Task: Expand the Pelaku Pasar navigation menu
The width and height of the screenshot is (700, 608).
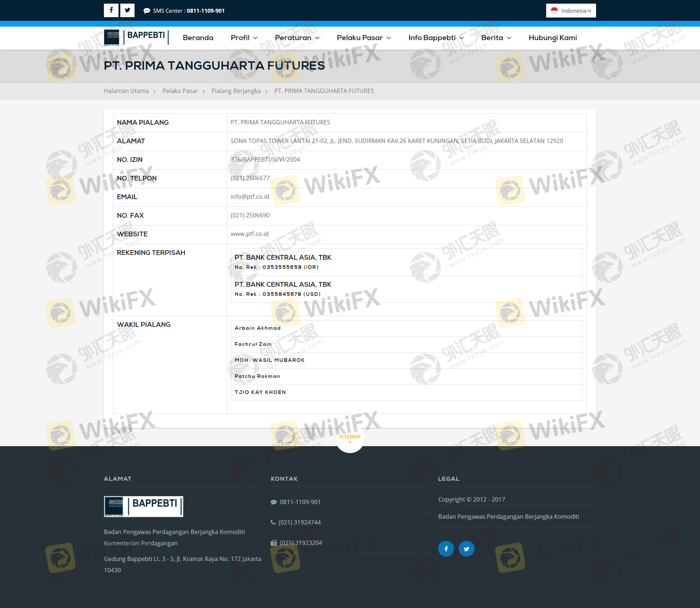Action: (363, 38)
